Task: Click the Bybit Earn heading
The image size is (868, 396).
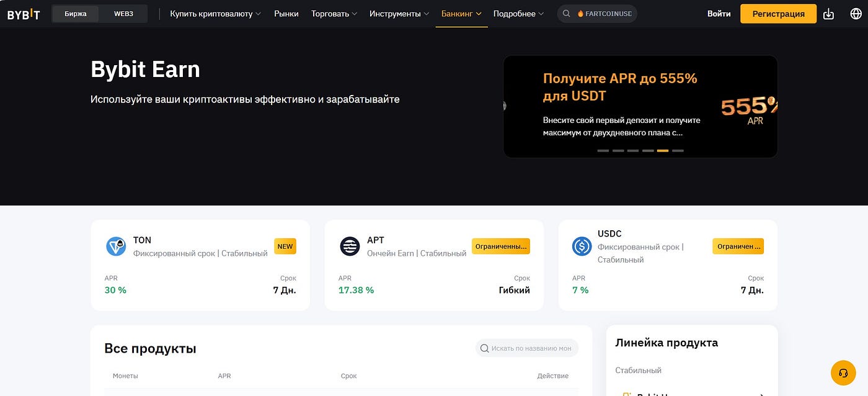Action: tap(145, 69)
